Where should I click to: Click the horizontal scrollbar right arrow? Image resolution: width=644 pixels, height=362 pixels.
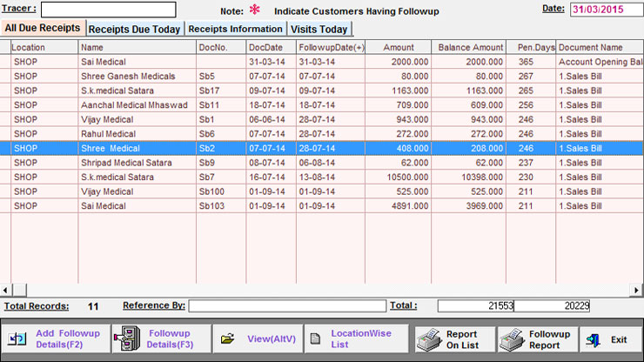[639, 290]
